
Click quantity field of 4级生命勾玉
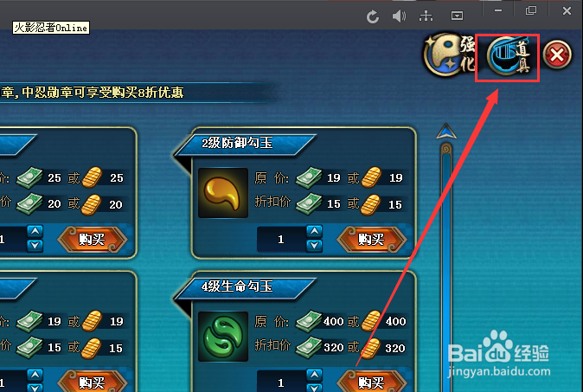(281, 382)
